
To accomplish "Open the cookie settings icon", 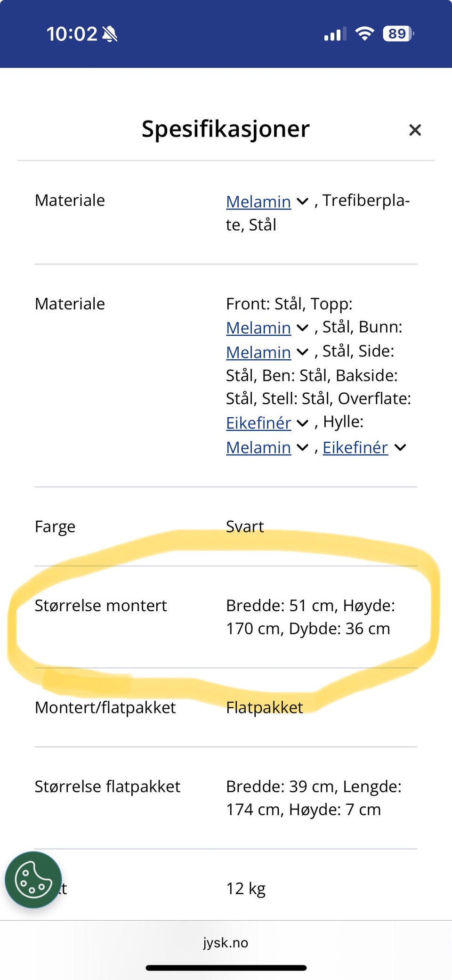I will [33, 879].
